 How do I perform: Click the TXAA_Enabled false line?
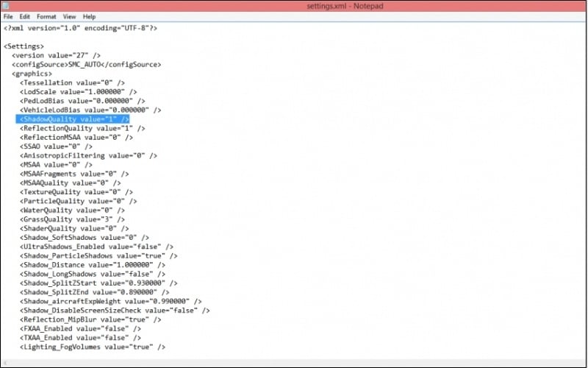[x=81, y=338]
